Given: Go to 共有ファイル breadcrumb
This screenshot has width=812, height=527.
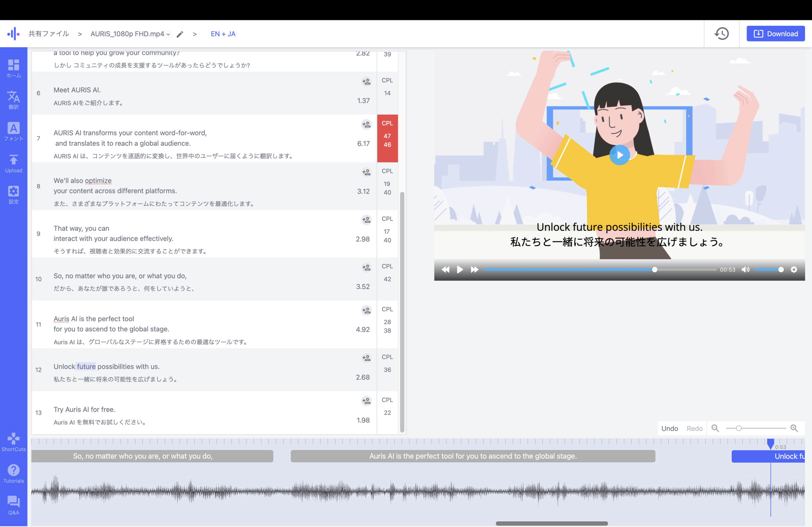Looking at the screenshot, I should tap(49, 34).
